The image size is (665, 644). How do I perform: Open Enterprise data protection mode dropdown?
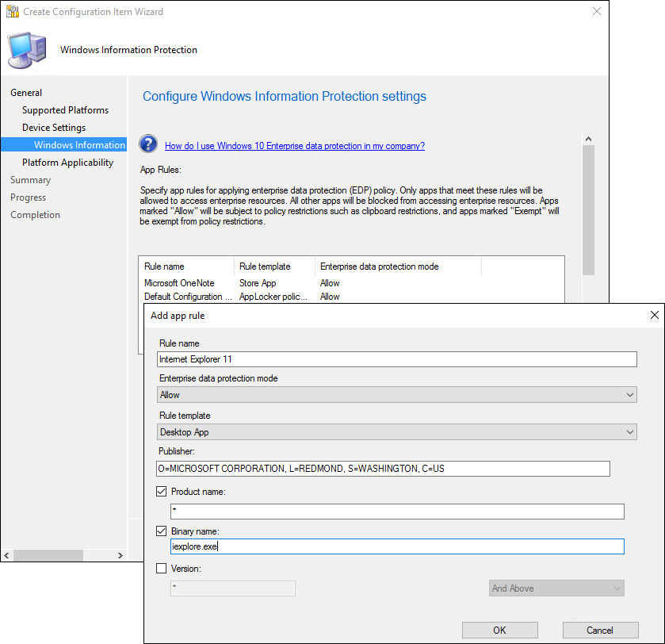396,395
